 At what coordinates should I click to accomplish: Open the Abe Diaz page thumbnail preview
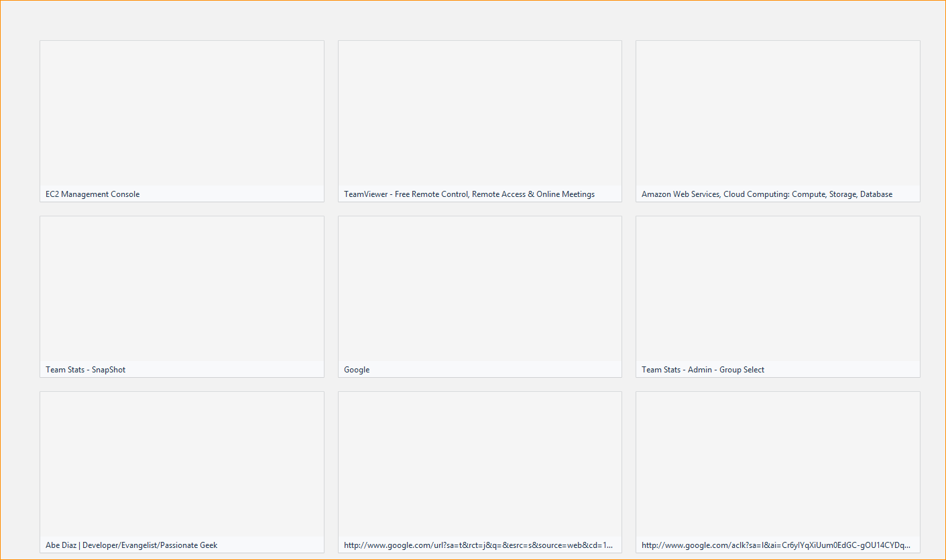coord(182,464)
